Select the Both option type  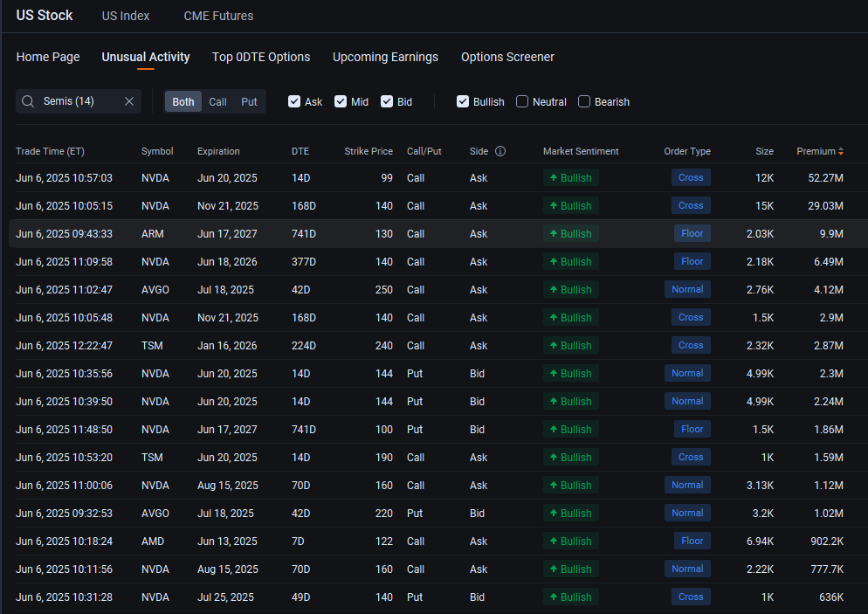[x=183, y=102]
